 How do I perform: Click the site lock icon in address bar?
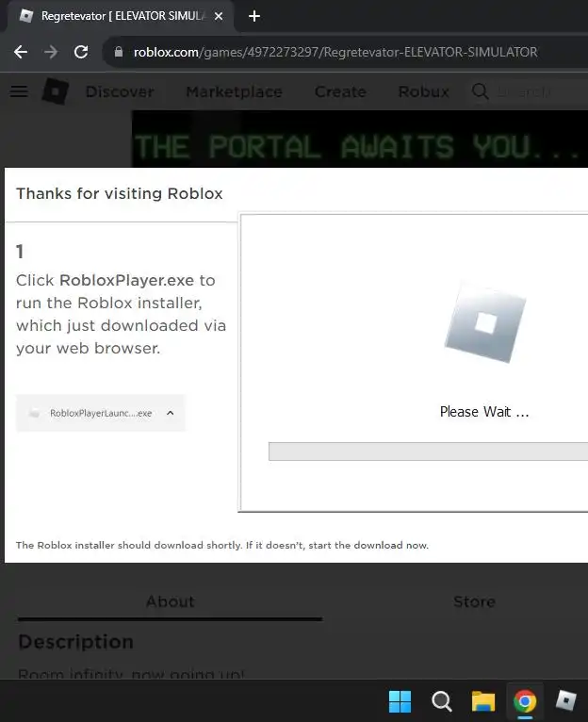coord(119,52)
